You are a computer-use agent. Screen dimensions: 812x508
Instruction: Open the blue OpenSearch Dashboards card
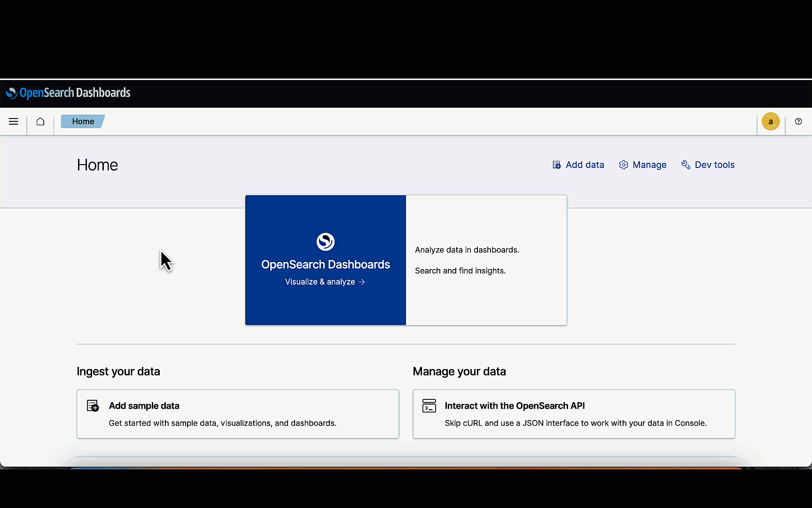[326, 260]
